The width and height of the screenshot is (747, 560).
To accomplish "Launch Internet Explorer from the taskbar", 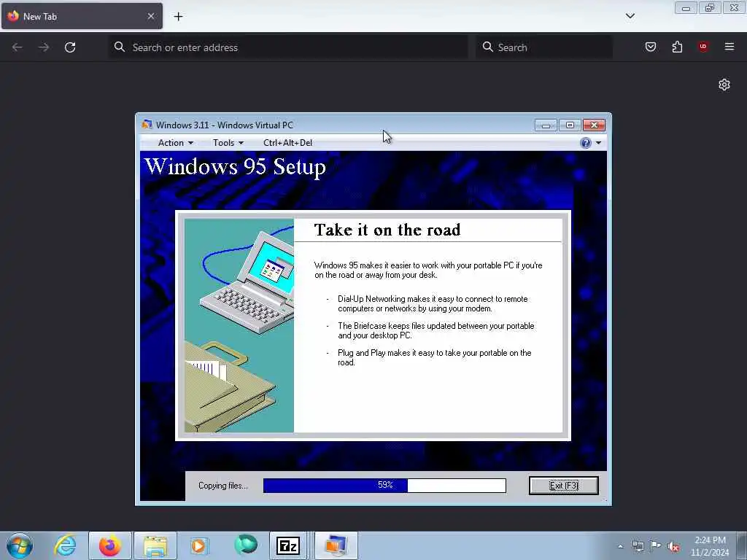I will [65, 545].
